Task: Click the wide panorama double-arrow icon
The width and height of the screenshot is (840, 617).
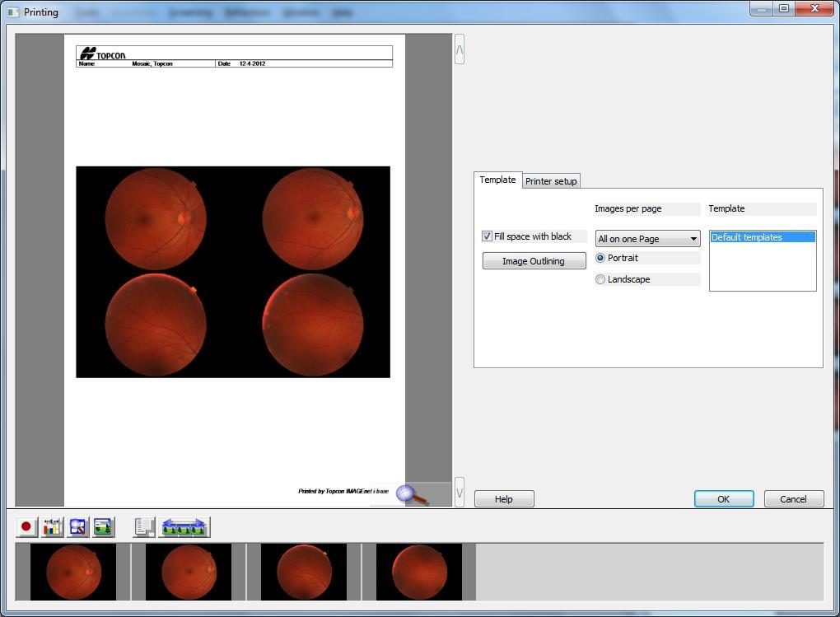Action: (184, 527)
